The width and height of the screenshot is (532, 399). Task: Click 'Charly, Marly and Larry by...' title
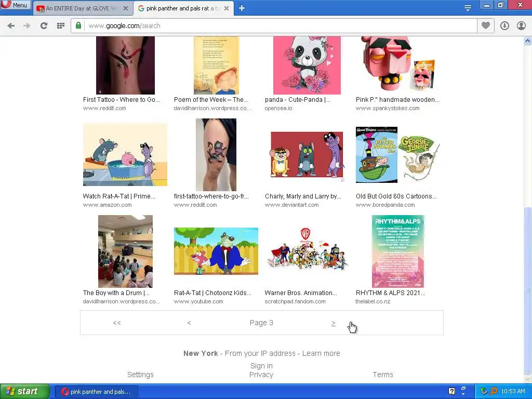coord(303,196)
